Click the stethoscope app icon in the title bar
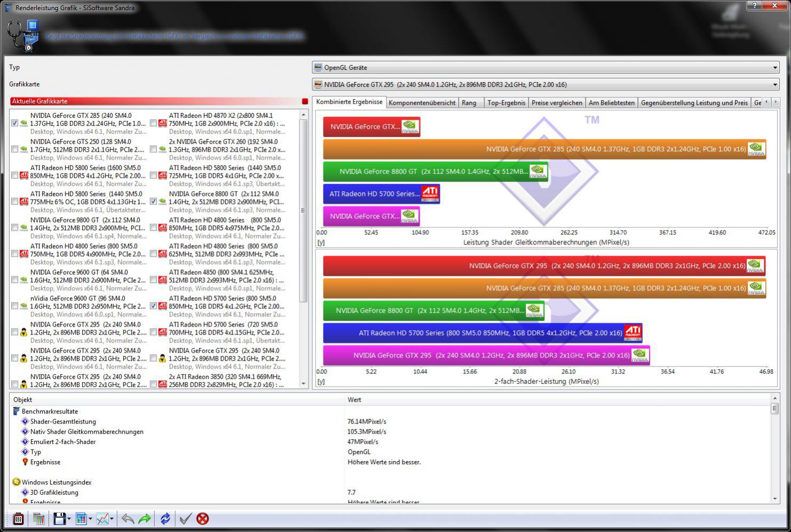791x532 pixels. 9,7
